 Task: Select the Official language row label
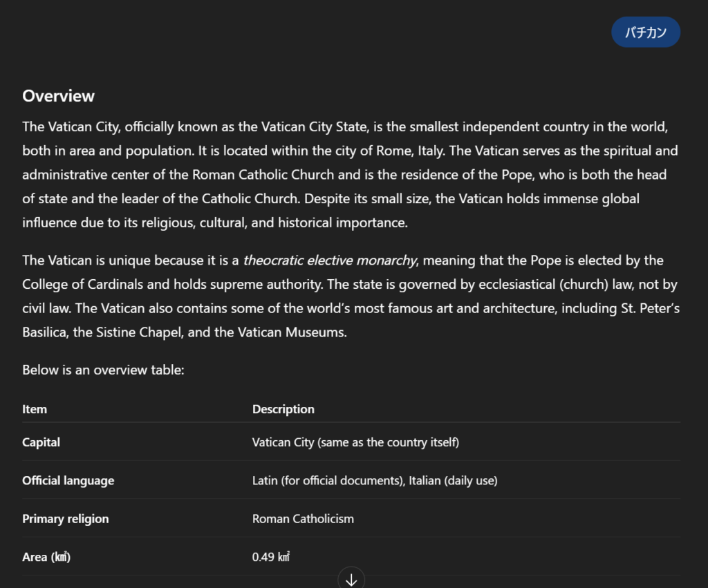[68, 481]
